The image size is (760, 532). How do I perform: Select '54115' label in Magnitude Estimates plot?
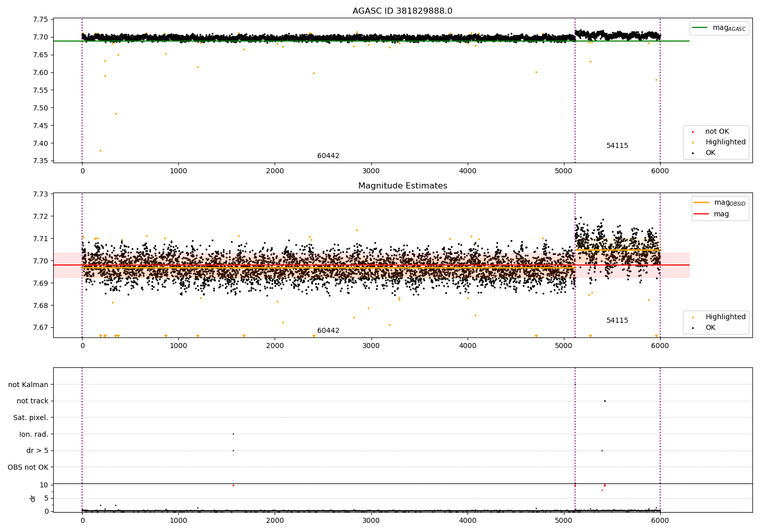(617, 321)
